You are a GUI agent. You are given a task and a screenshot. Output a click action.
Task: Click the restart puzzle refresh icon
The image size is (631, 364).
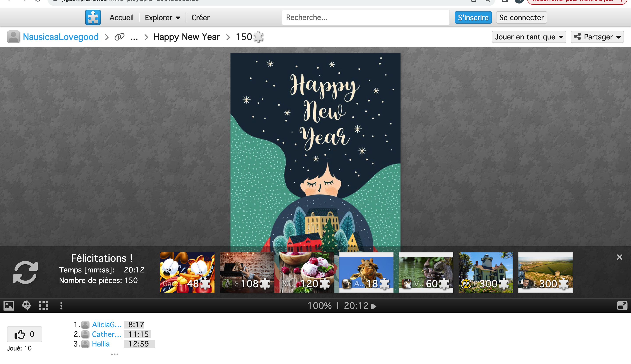point(25,272)
